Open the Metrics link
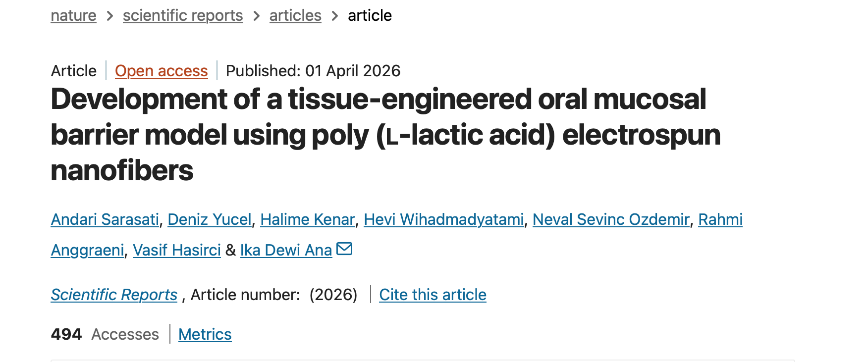Screen dimensions: 868x362 point(205,334)
